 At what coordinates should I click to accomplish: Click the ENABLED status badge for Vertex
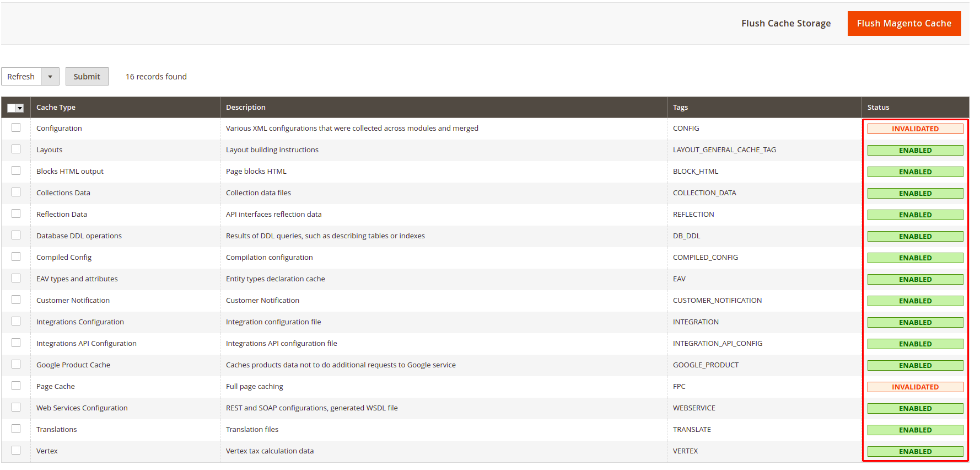coord(915,451)
